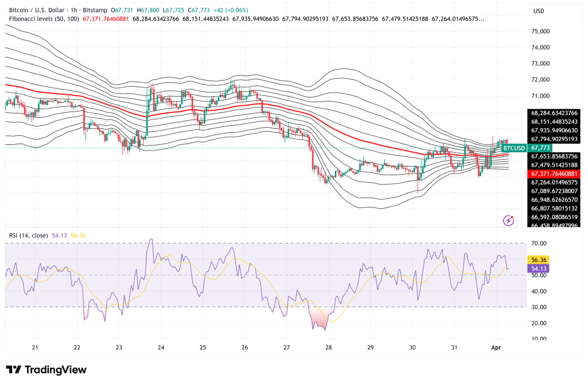Click the 66,458.89497996 lowest Fibonacci label
Screen dimensions: 588x385
554,226
